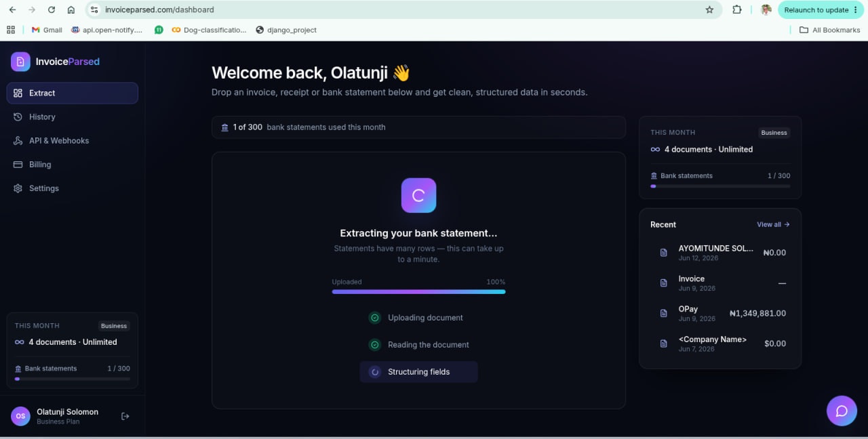Open the Billing section
This screenshot has height=439, width=868.
(73, 164)
